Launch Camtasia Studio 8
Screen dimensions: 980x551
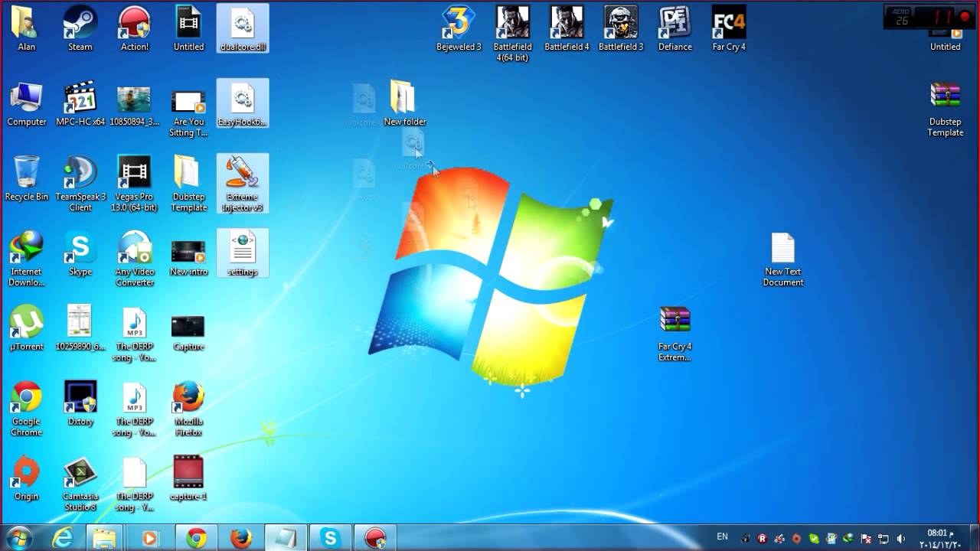click(x=80, y=473)
